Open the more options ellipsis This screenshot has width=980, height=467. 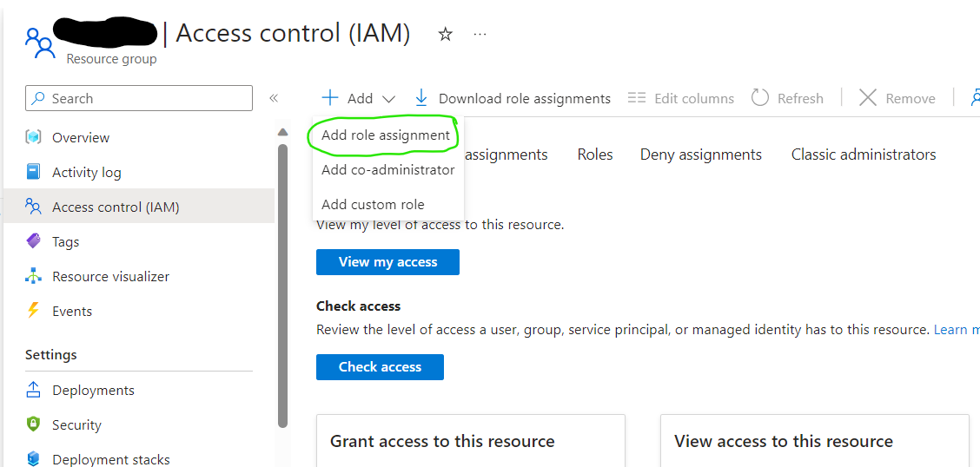(x=480, y=35)
